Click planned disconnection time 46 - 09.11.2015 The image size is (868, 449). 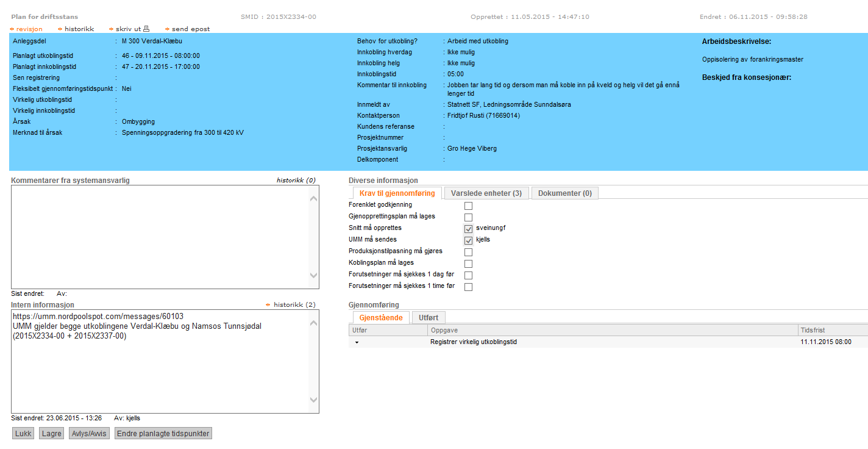161,56
